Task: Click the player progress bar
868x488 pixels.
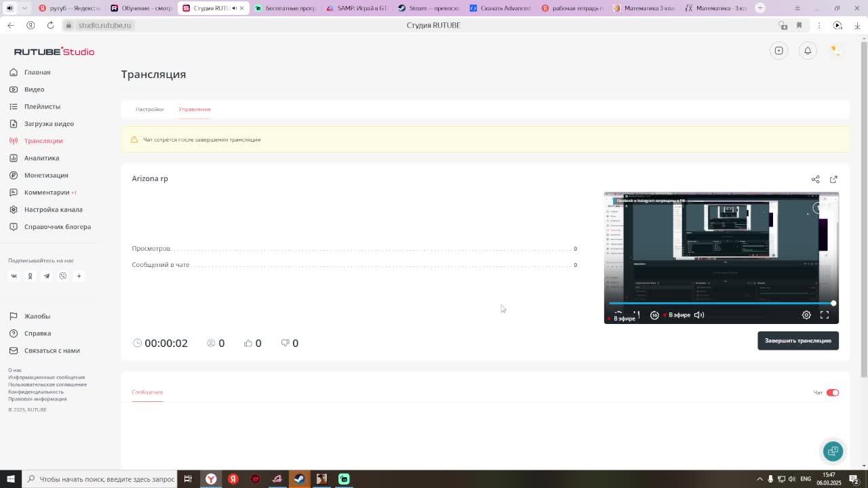Action: pyautogui.click(x=722, y=304)
